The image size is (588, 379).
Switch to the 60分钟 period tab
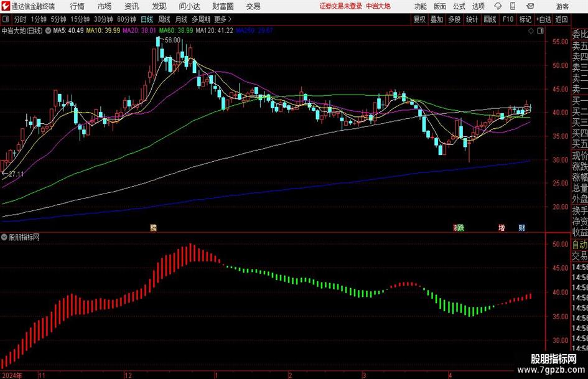tap(126, 19)
